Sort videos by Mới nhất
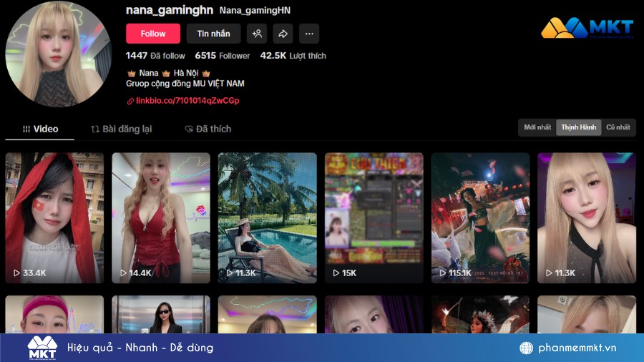644x362 pixels. [537, 127]
